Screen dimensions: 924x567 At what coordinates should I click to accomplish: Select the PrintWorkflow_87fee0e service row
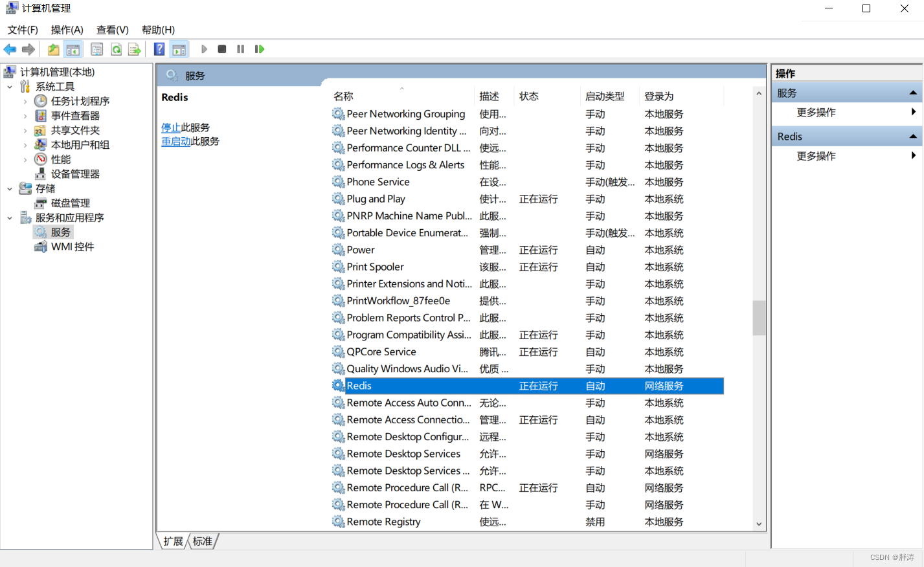click(x=527, y=301)
